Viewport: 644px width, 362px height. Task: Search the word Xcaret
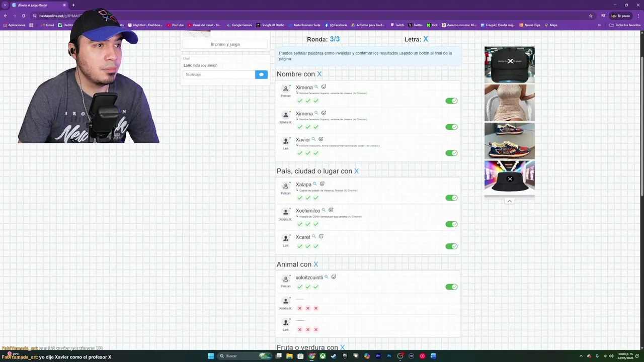[314, 236]
